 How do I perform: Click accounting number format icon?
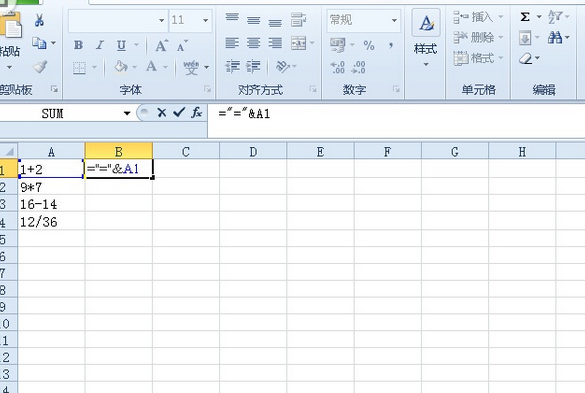point(338,45)
